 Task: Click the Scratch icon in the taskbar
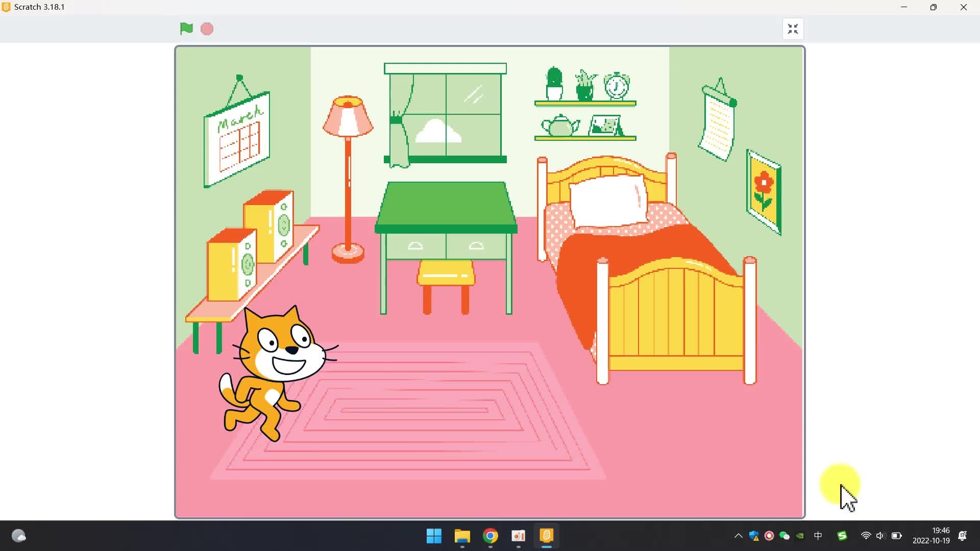547,536
